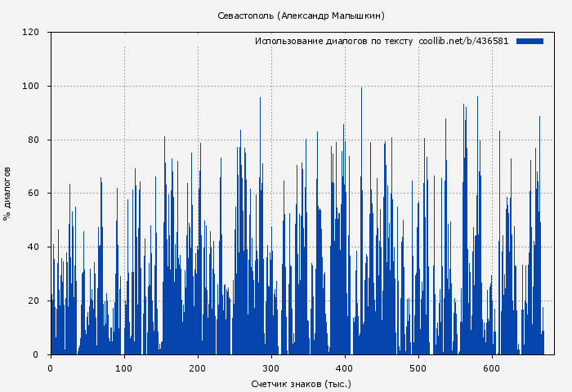Image resolution: width=572 pixels, height=392 pixels.
Task: Select the 100 tick on vertical axis
Action: coord(31,87)
